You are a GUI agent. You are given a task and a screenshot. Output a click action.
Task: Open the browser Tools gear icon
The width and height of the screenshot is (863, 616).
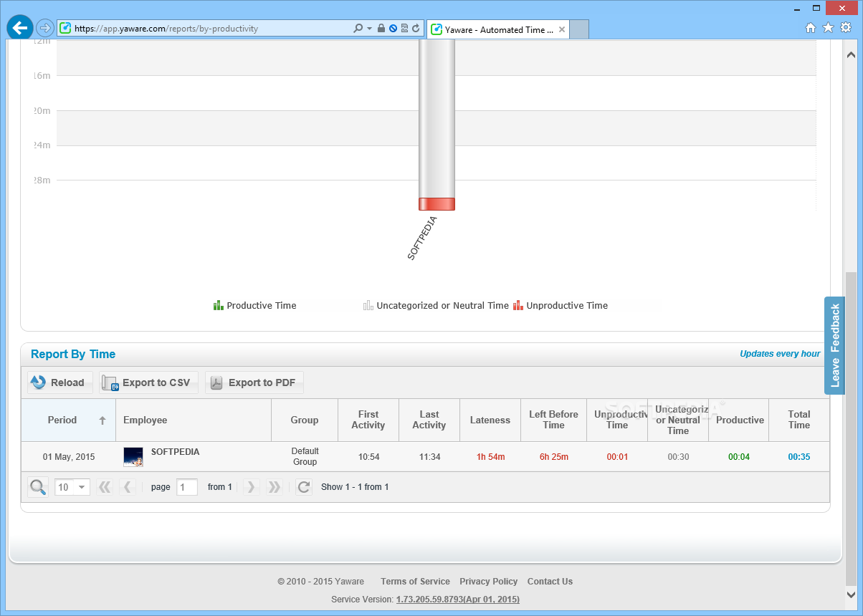(x=845, y=28)
